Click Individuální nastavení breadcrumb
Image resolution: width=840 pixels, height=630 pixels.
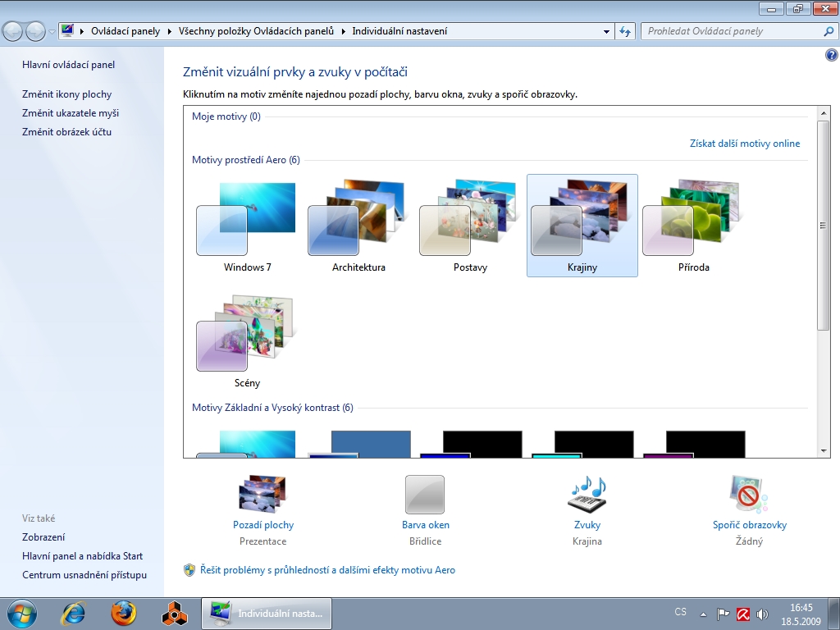coord(399,31)
